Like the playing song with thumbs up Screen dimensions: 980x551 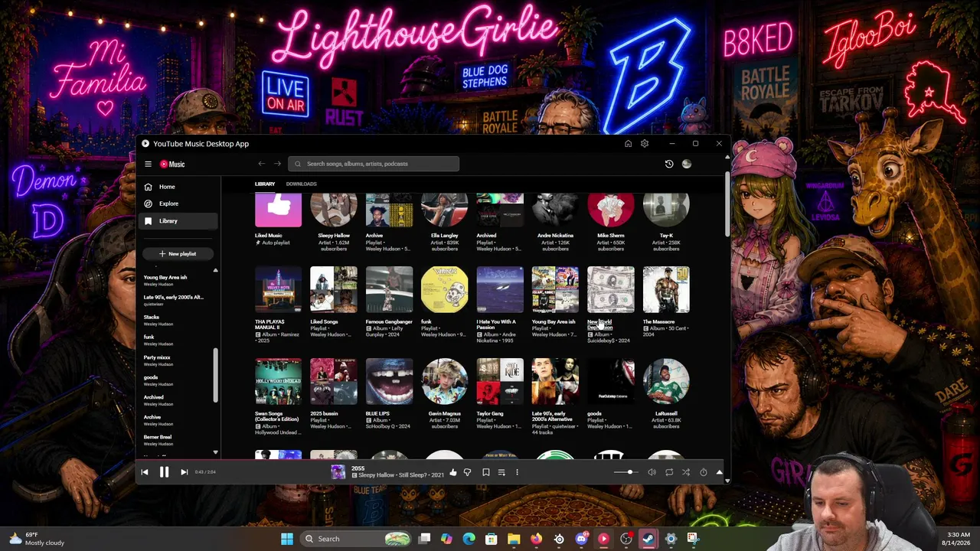point(453,472)
